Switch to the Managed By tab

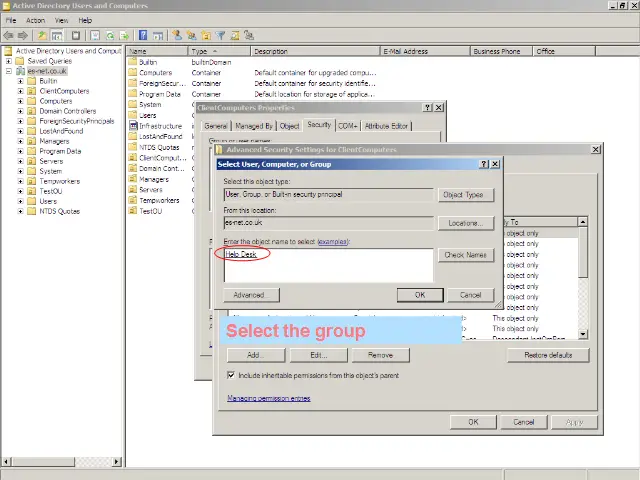point(254,126)
